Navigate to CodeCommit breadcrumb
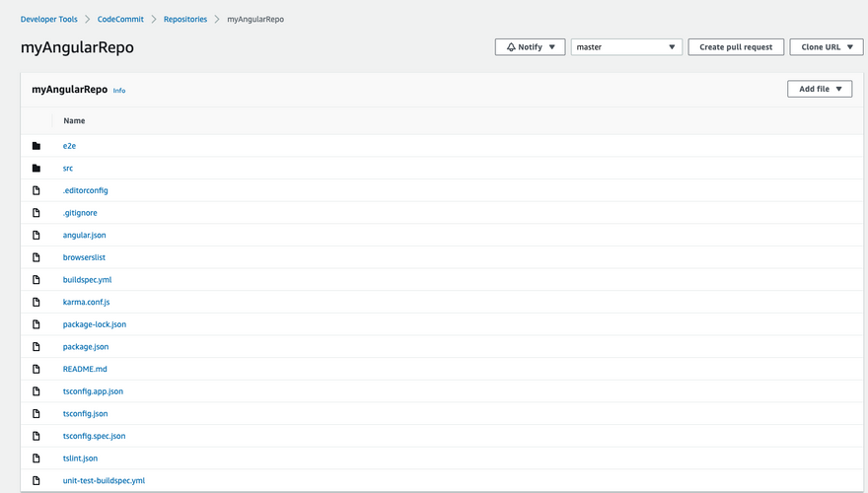The width and height of the screenshot is (868, 493). click(124, 19)
